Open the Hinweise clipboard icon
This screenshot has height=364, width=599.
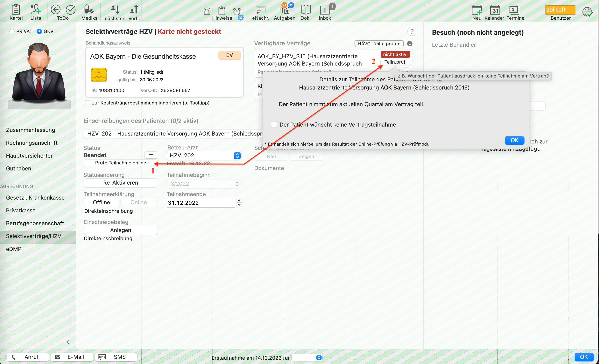point(222,11)
